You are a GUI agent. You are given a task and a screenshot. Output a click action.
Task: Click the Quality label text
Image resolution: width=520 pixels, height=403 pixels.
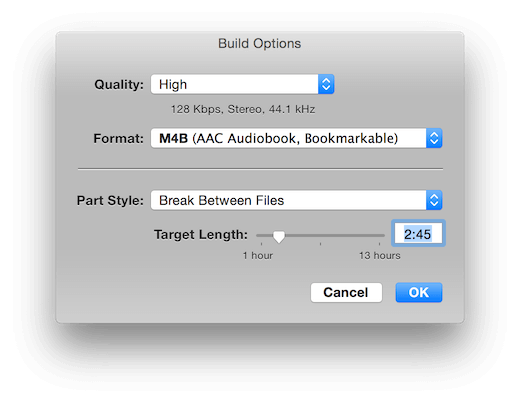point(119,85)
